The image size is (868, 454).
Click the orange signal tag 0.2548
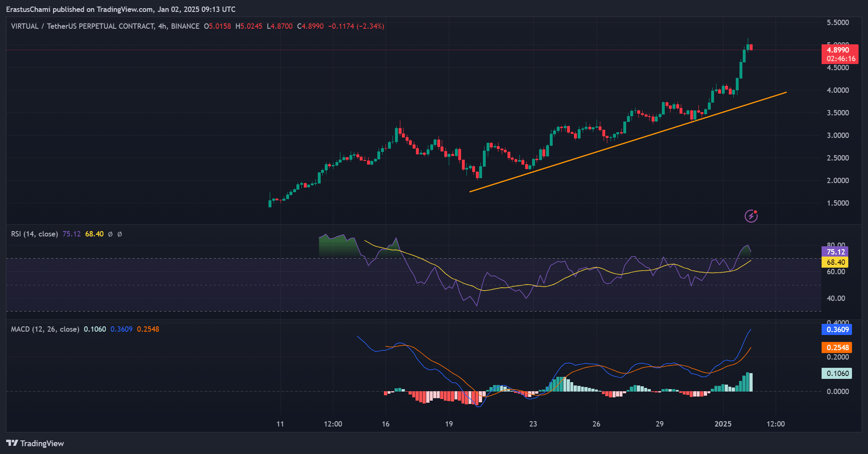point(837,348)
